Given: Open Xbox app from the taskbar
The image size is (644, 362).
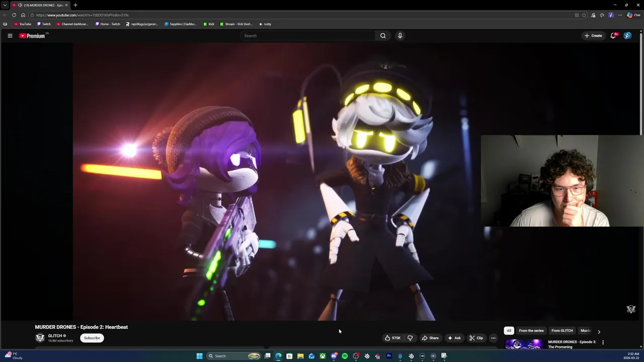Looking at the screenshot, I should (323, 356).
